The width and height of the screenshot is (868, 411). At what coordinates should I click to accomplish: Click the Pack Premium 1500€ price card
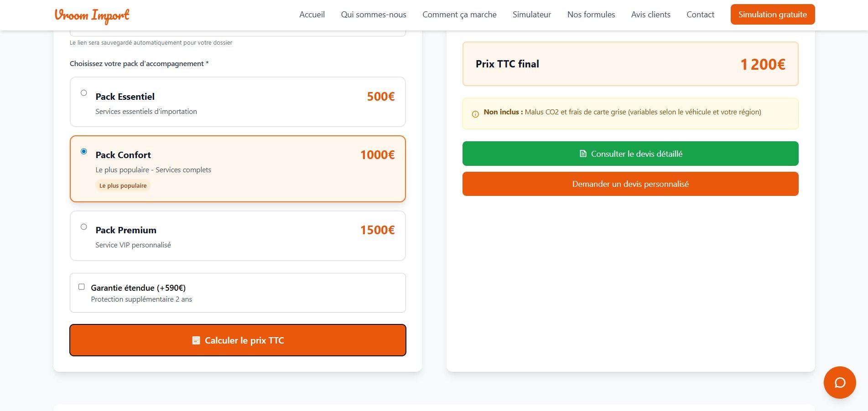click(238, 236)
